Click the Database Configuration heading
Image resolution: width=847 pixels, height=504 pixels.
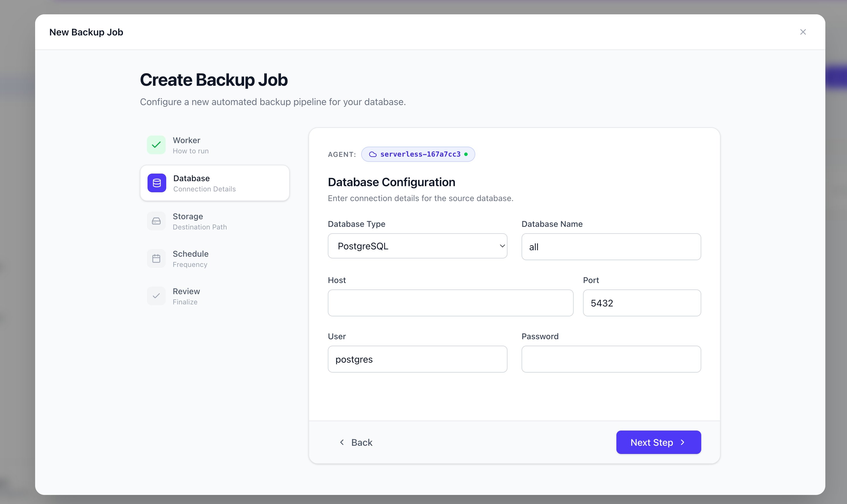click(391, 182)
